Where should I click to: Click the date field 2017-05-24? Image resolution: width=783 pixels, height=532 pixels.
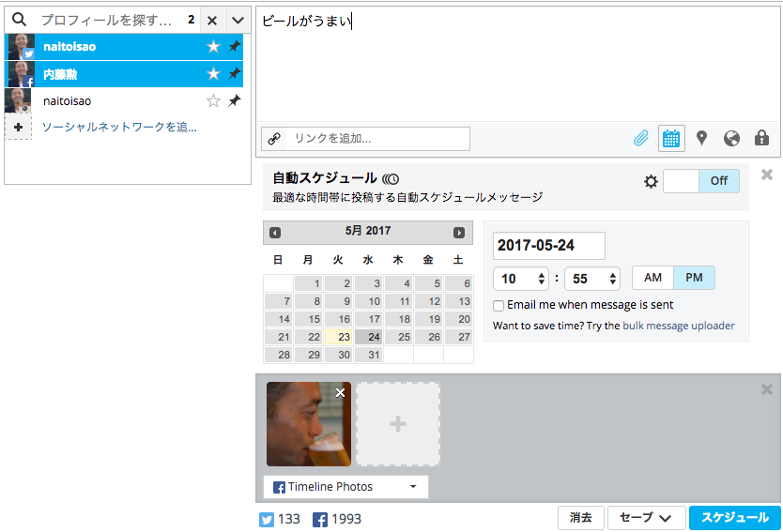click(x=549, y=246)
